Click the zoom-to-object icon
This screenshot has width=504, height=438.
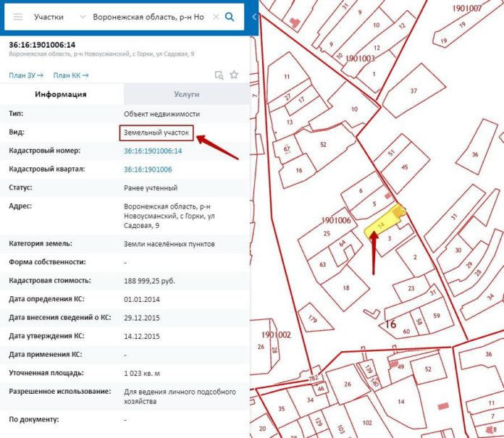(219, 75)
